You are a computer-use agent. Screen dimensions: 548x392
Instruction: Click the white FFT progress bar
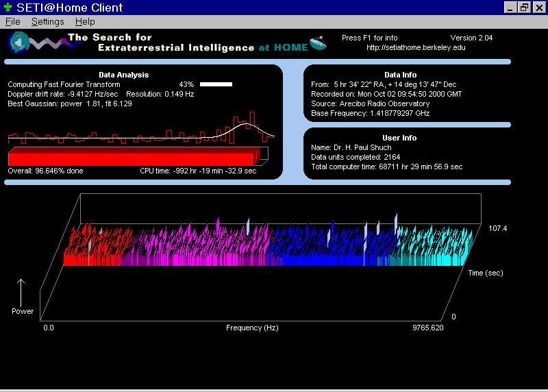pyautogui.click(x=216, y=84)
